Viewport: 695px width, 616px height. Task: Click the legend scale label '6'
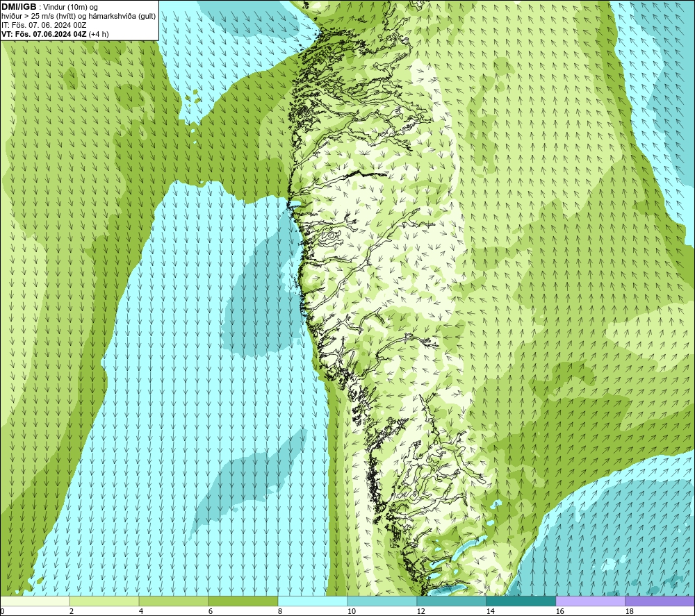click(210, 612)
